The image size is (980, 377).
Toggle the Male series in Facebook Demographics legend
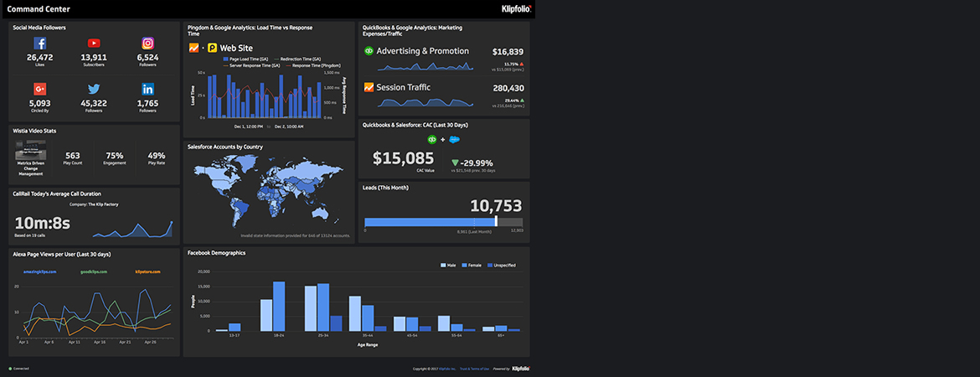[448, 265]
